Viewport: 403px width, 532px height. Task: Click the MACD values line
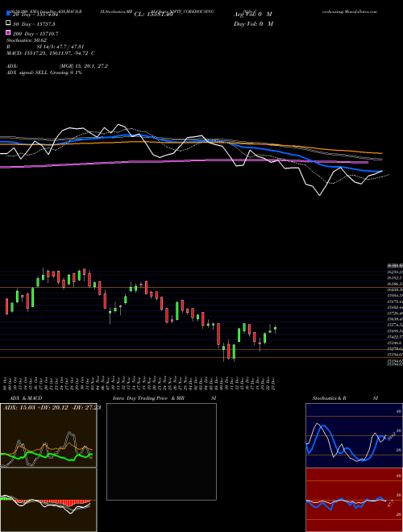pos(51,53)
